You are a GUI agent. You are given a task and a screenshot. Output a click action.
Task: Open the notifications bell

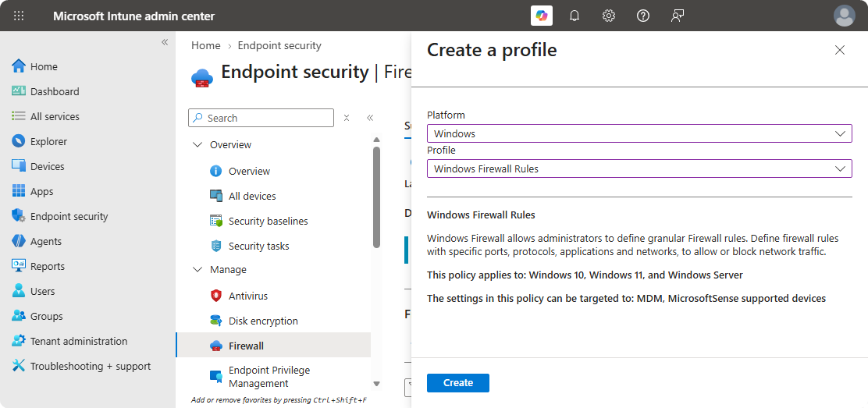575,16
